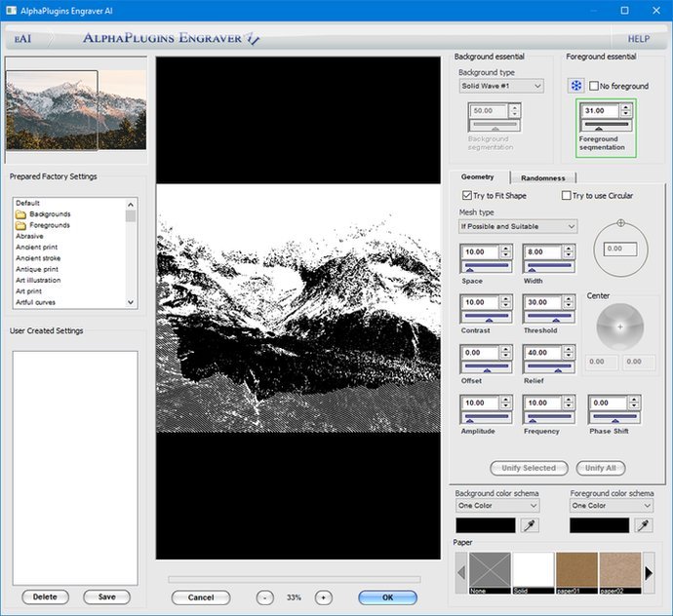Click the Foreground segmentation slider
The width and height of the screenshot is (673, 616).
pos(606,126)
